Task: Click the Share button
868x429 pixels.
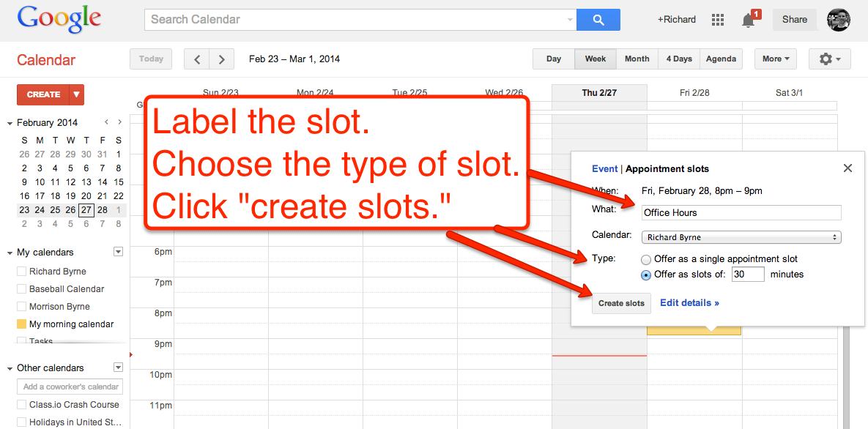Action: (794, 20)
